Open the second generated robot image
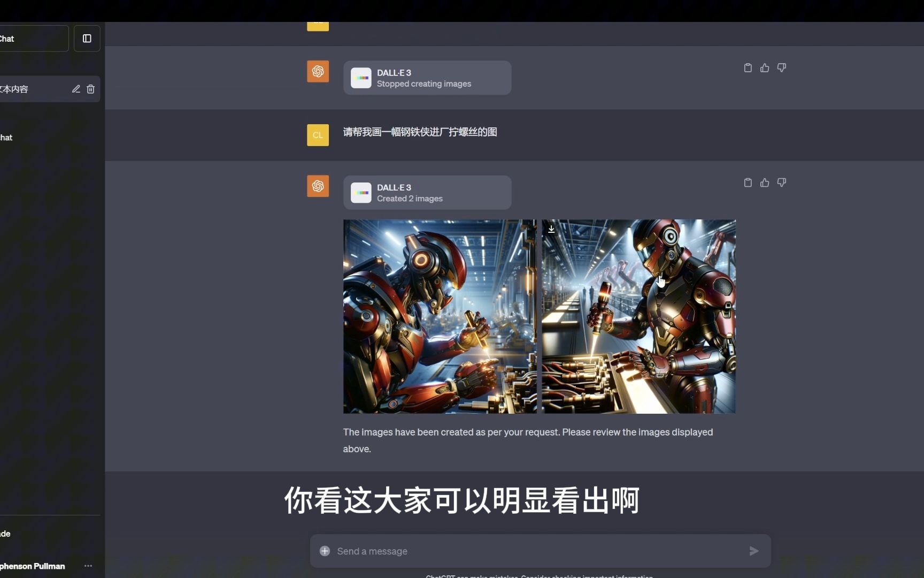Viewport: 924px width, 578px height. (639, 316)
